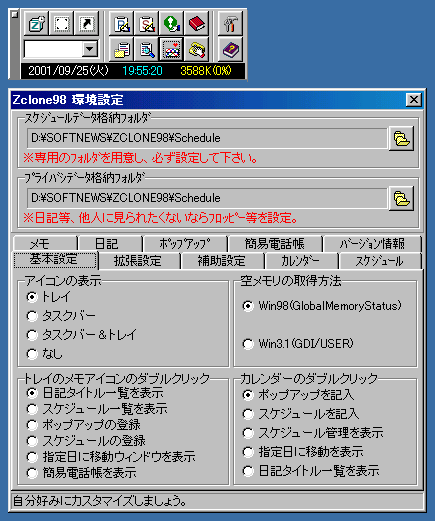Click the 'P' clipboard popup memo icon
The height and width of the screenshot is (521, 435).
pos(122,23)
